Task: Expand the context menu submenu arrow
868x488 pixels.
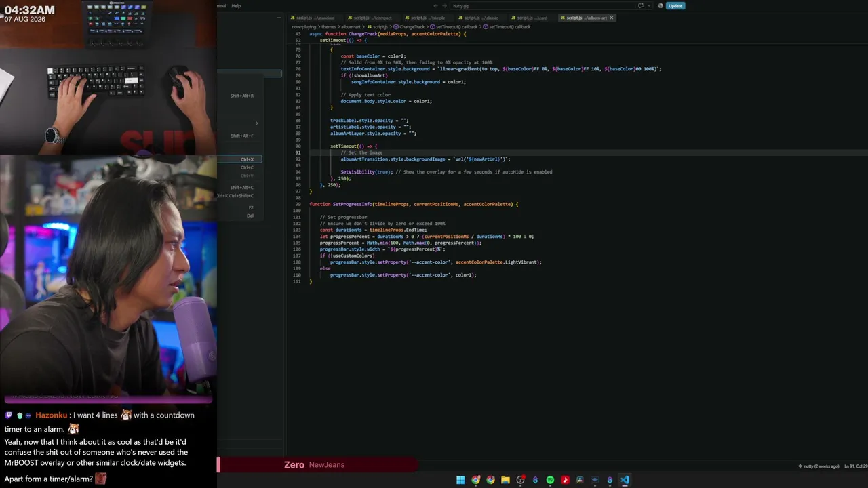Action: pos(256,123)
